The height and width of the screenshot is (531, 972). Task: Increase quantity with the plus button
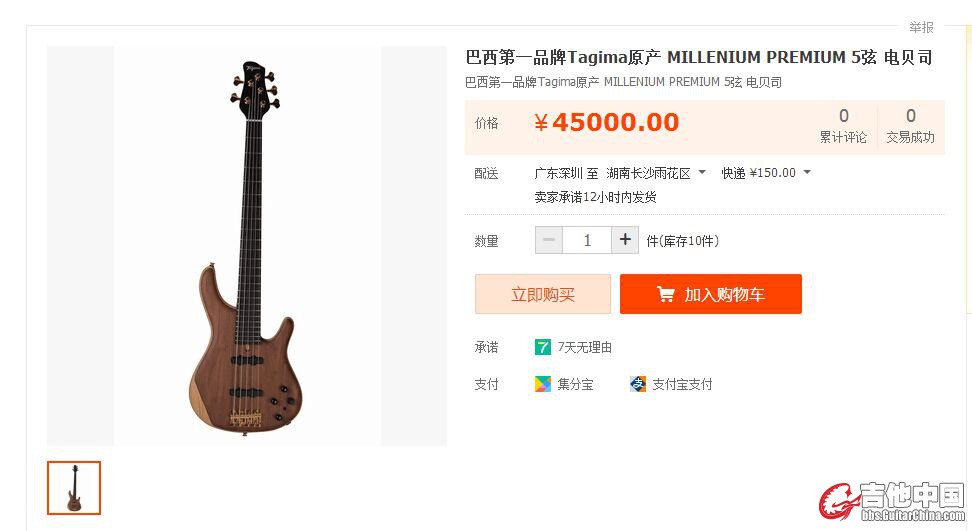[625, 240]
